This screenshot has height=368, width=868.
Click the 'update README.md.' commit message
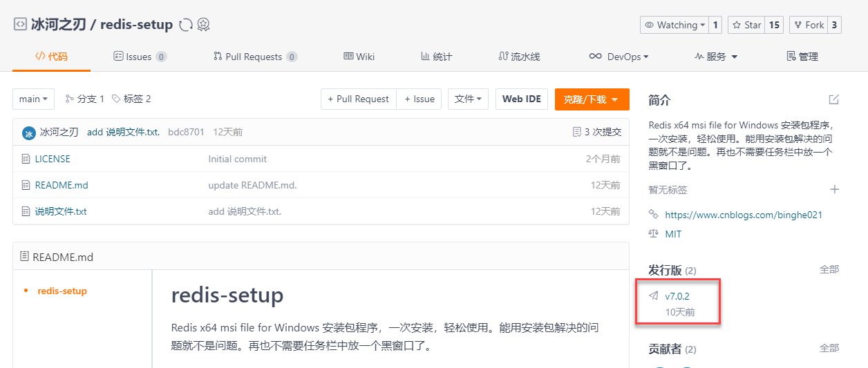[252, 185]
